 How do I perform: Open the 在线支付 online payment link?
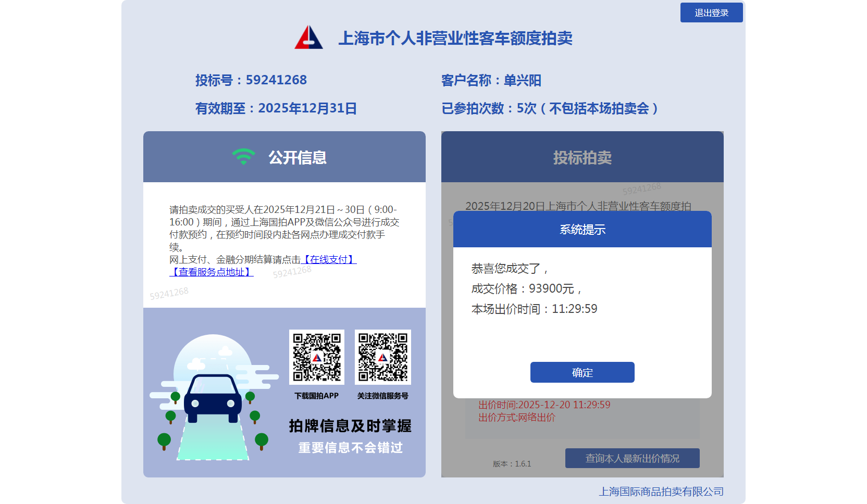click(x=329, y=259)
